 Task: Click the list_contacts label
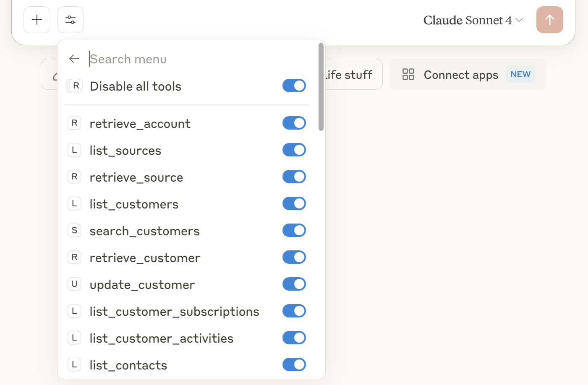pyautogui.click(x=128, y=365)
